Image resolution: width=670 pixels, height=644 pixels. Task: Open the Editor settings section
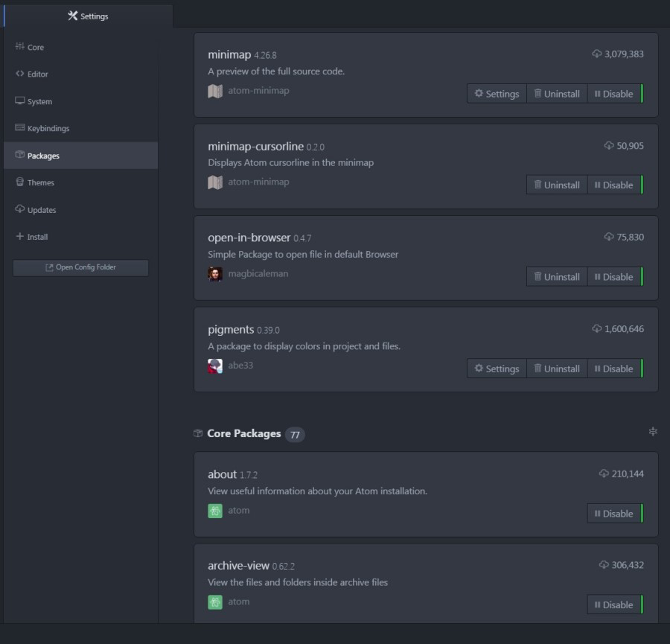[80, 74]
